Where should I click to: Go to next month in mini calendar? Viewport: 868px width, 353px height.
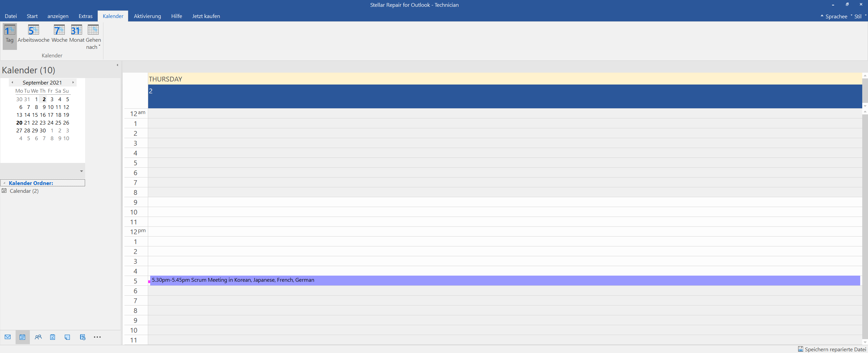pos(73,82)
